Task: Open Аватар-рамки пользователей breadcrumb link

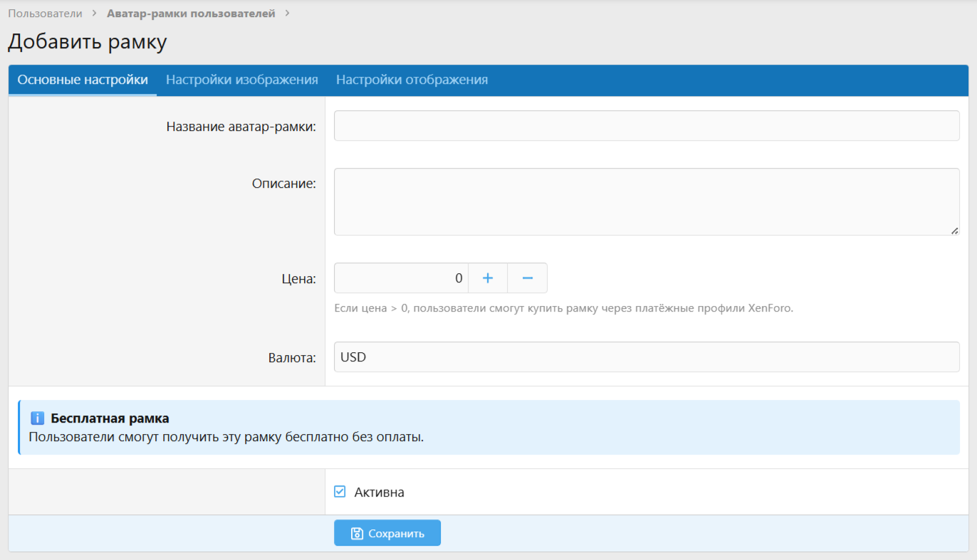Action: [191, 14]
